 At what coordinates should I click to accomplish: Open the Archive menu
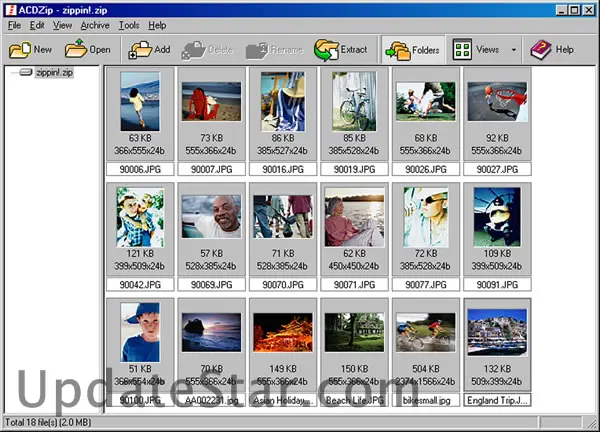click(x=95, y=25)
